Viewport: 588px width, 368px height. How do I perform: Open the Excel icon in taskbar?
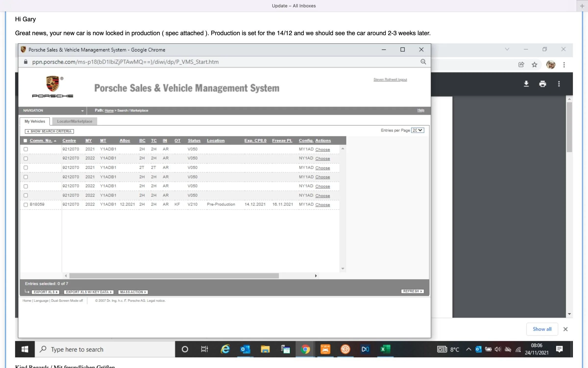(x=385, y=349)
